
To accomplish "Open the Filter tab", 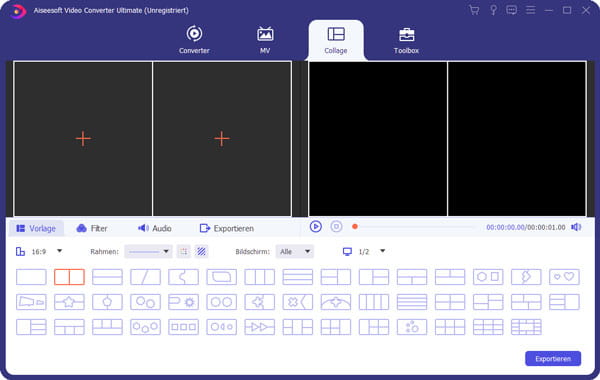I will [92, 228].
